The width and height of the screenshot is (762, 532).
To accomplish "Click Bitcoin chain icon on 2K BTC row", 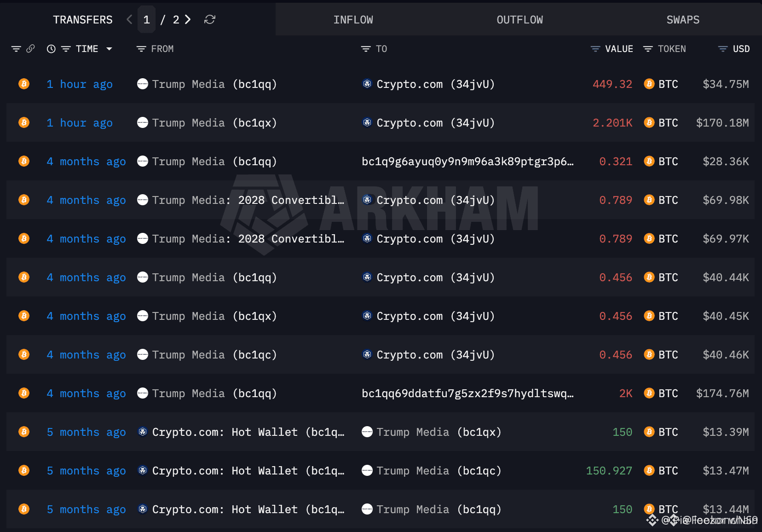I will (24, 393).
